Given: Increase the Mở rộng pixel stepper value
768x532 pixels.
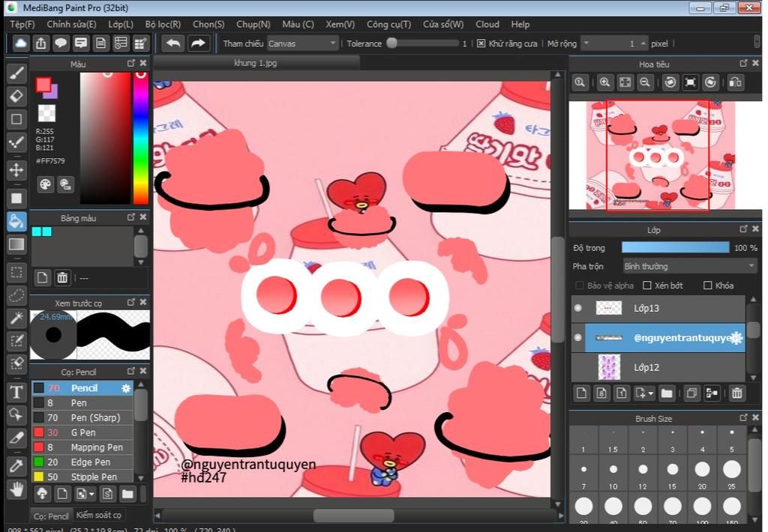Looking at the screenshot, I should click(643, 42).
